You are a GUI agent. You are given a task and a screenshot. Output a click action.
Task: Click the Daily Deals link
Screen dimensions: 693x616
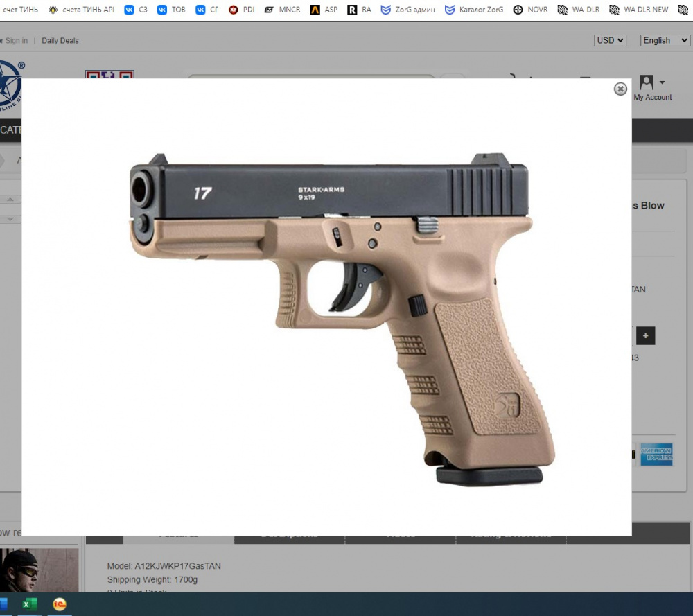tap(60, 41)
